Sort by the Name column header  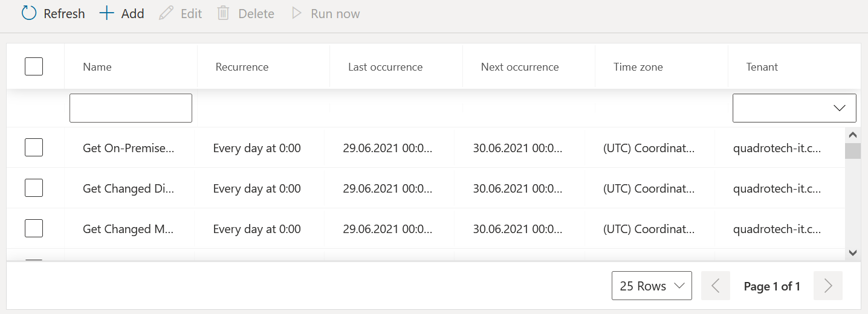(97, 67)
